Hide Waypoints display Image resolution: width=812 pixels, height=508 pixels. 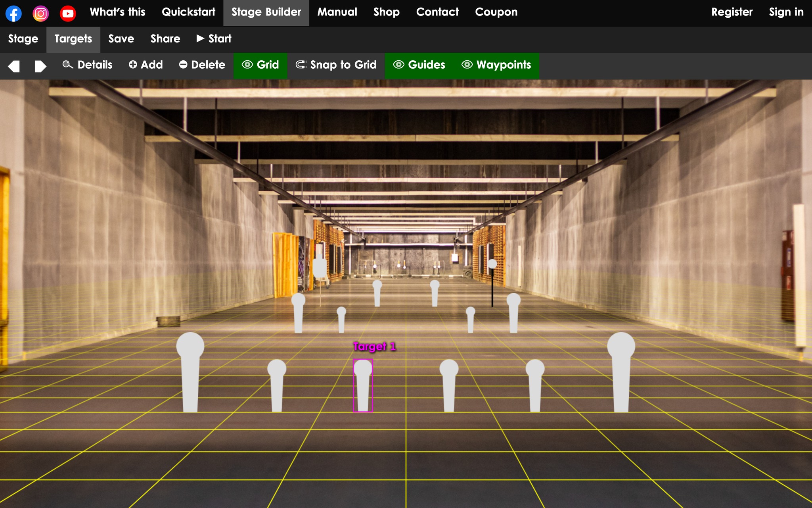click(496, 65)
